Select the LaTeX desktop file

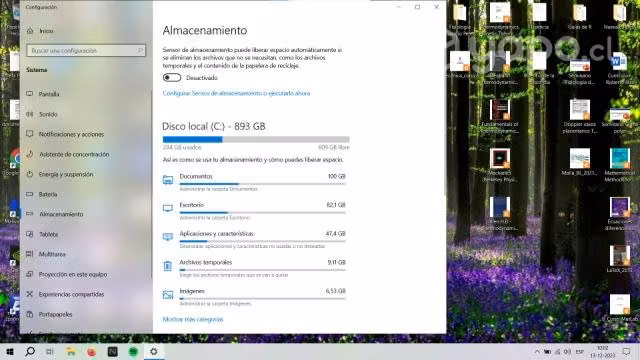[620, 259]
